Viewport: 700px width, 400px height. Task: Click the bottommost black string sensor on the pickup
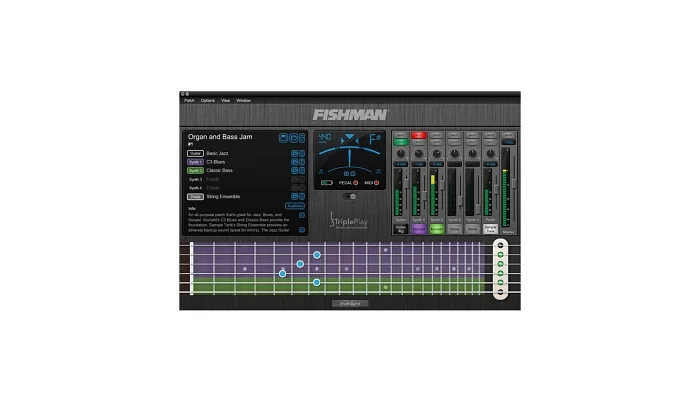pyautogui.click(x=500, y=292)
